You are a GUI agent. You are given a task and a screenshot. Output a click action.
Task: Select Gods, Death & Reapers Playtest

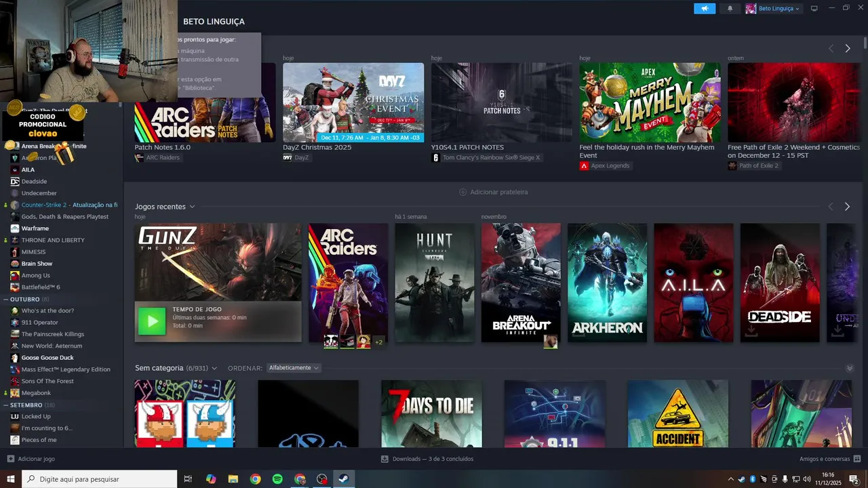(x=64, y=217)
